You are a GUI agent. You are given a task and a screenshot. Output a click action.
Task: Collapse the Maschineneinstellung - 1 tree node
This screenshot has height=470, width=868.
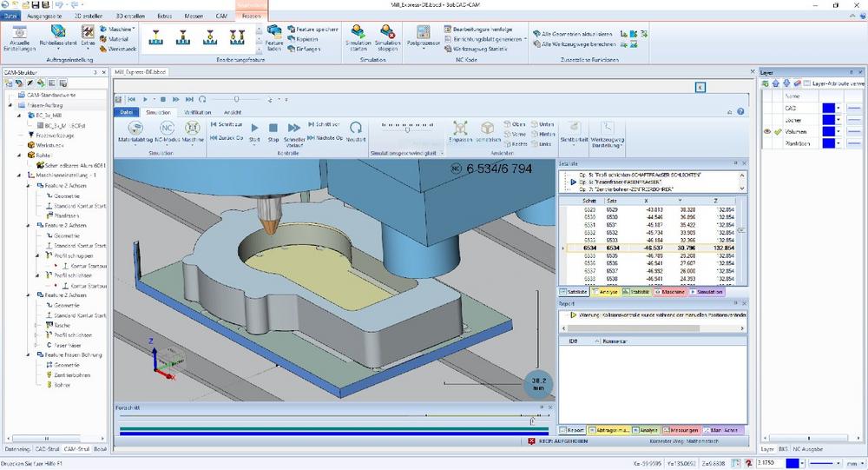tap(19, 175)
